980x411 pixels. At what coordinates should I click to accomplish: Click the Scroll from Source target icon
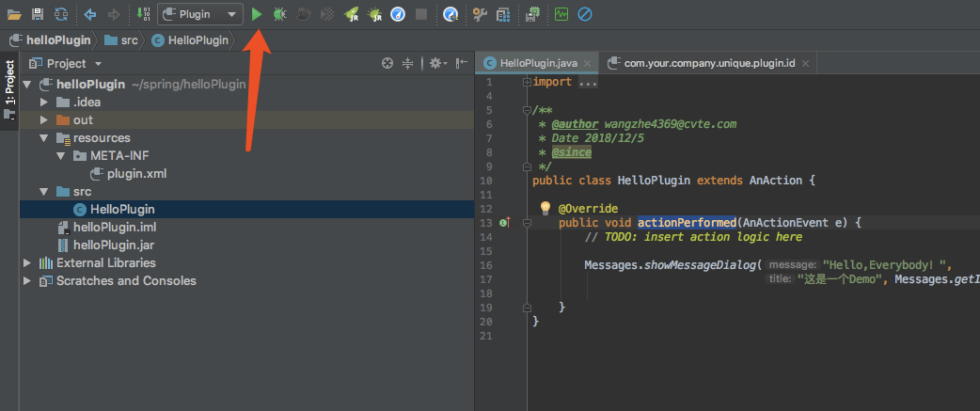pos(387,63)
